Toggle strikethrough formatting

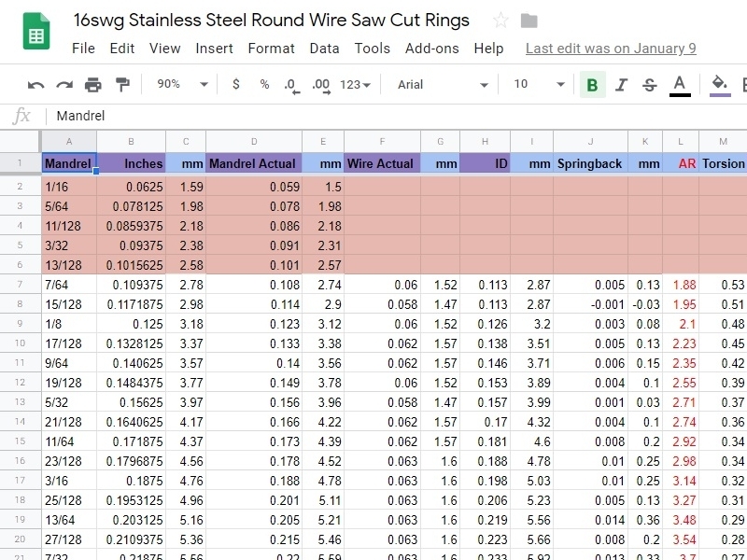coord(650,85)
